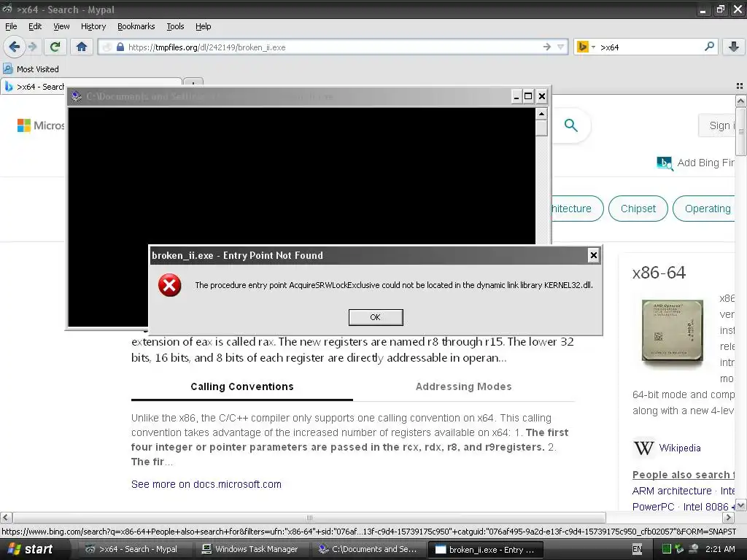
Task: Open the ARM architecture link
Action: pos(672,491)
